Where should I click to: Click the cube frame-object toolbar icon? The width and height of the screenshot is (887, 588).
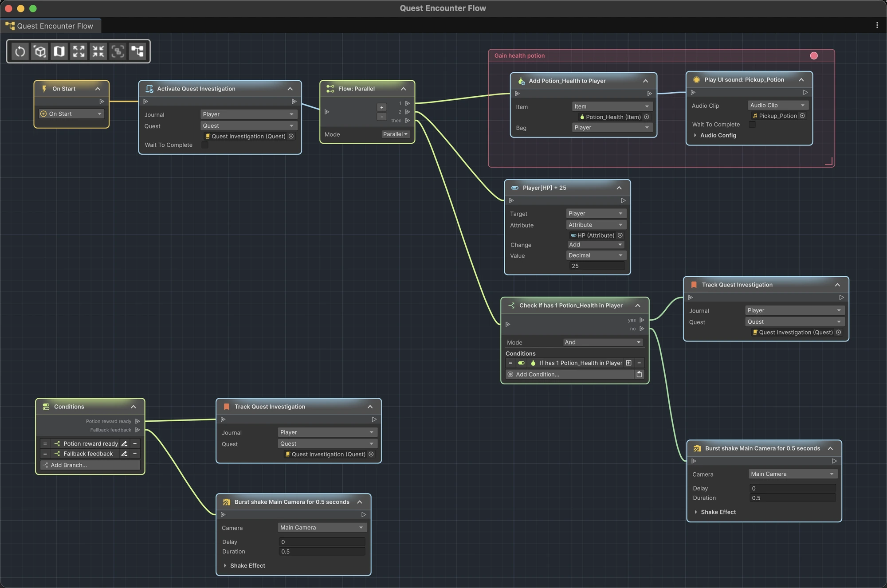click(x=40, y=51)
